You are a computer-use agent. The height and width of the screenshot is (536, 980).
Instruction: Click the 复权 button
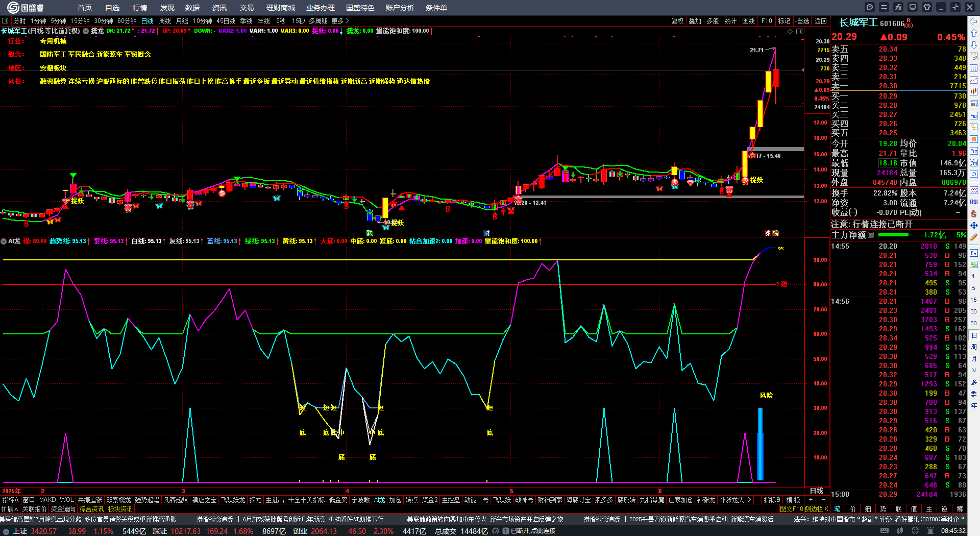pos(677,21)
